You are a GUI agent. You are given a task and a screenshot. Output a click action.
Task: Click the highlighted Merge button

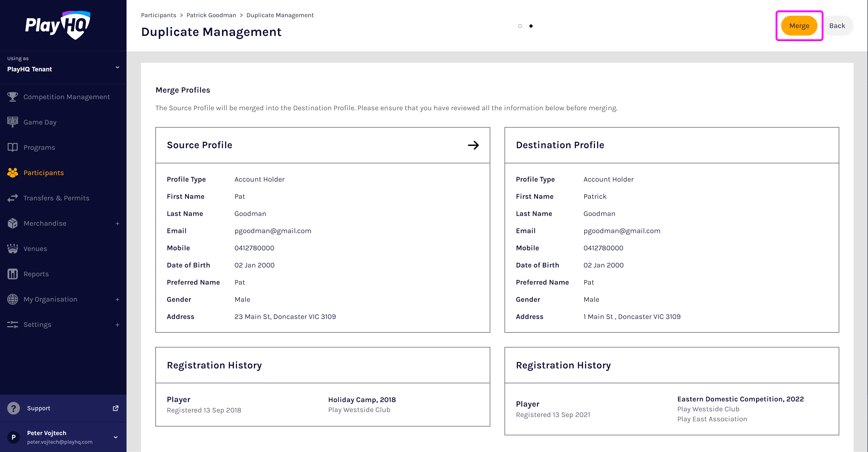click(x=799, y=26)
